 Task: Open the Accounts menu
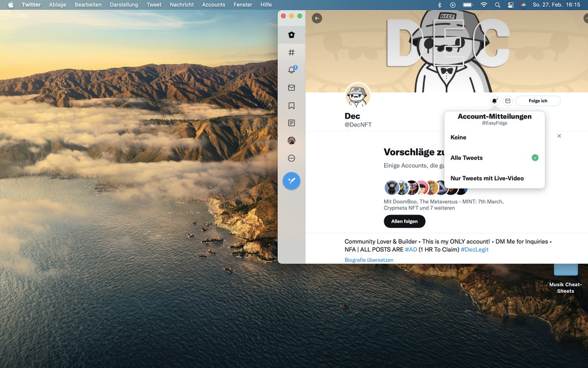point(214,5)
